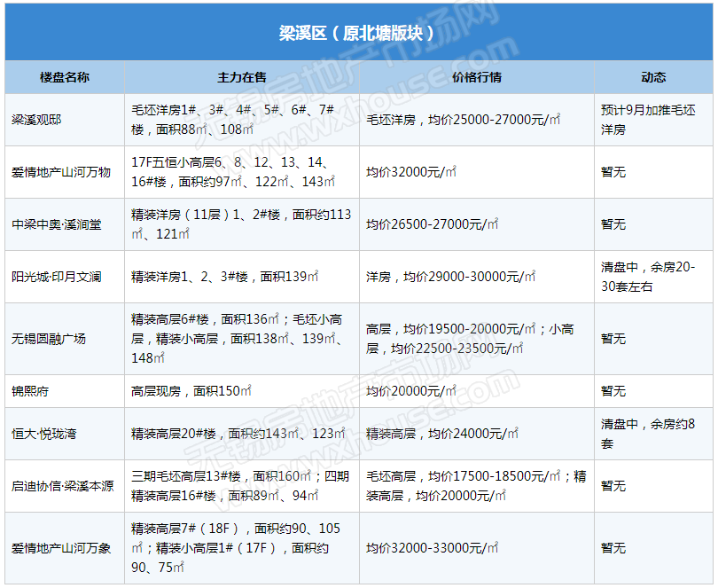This screenshot has width=718, height=588.
Task: Click the 预计9月加推毛坯洋房 status cell
Action: pyautogui.click(x=653, y=120)
